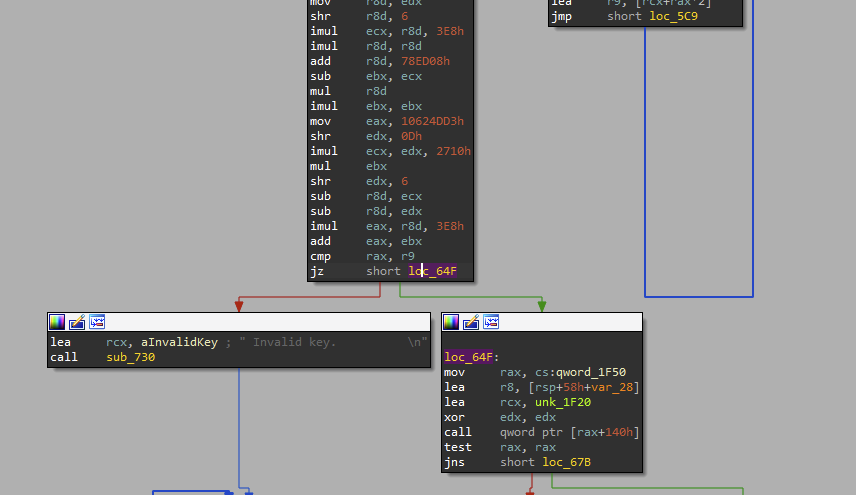Click the cs:qword_1F50 operand

tap(580, 372)
